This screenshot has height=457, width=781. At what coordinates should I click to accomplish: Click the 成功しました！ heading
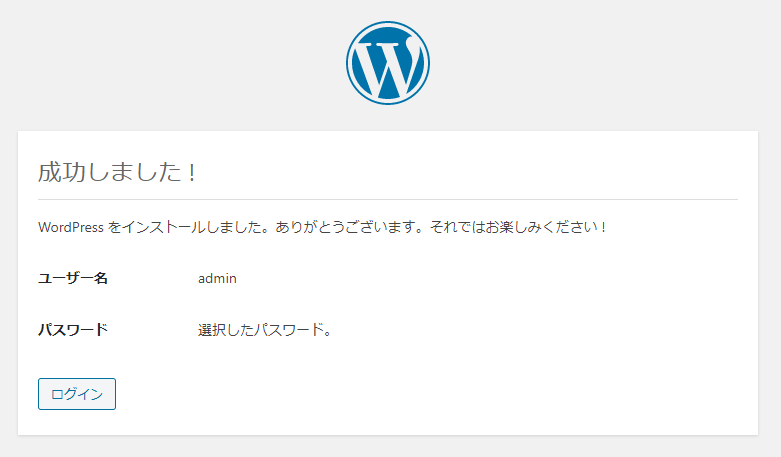click(118, 171)
